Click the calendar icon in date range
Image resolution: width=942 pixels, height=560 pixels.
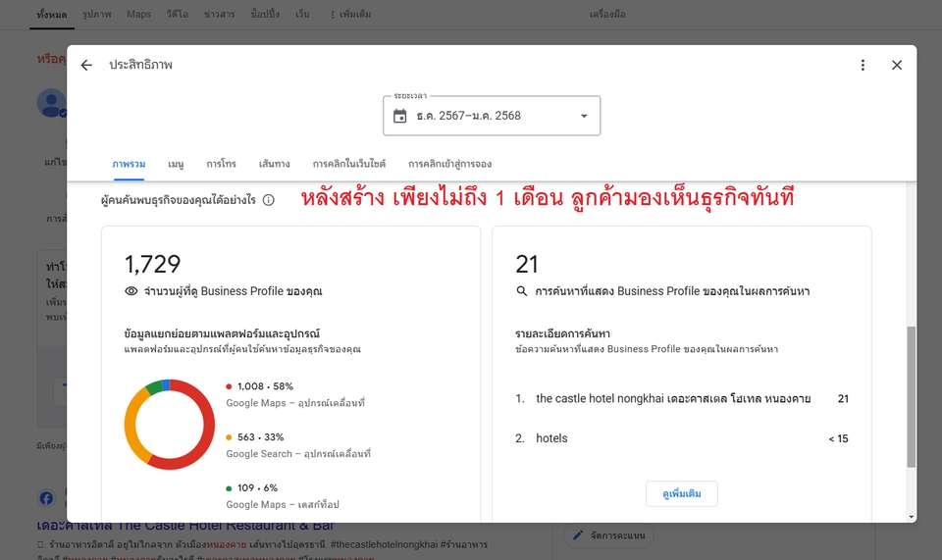(x=399, y=116)
